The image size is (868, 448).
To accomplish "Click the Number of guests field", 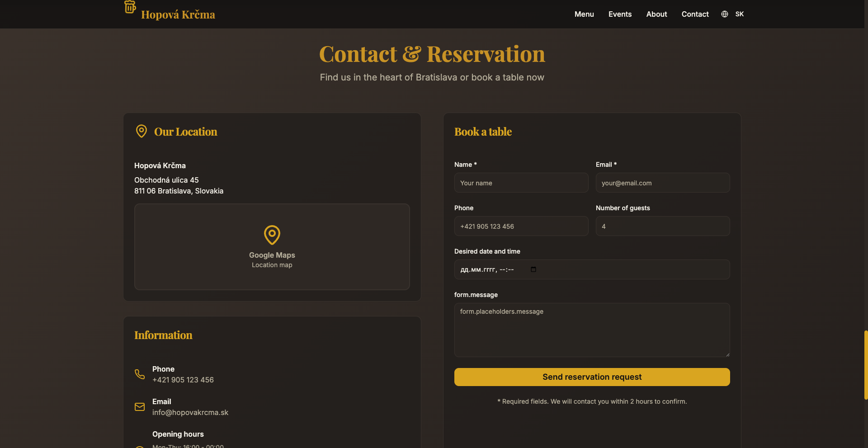I will pos(662,226).
